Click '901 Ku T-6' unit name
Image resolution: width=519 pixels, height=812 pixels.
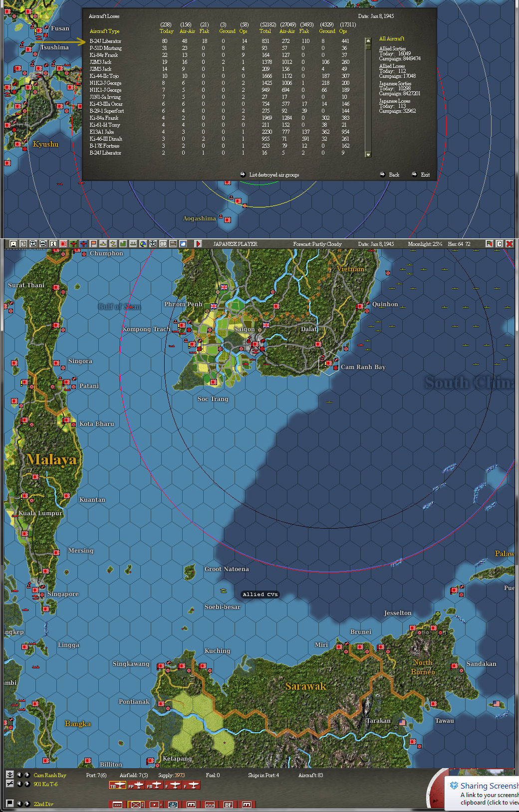tap(45, 784)
